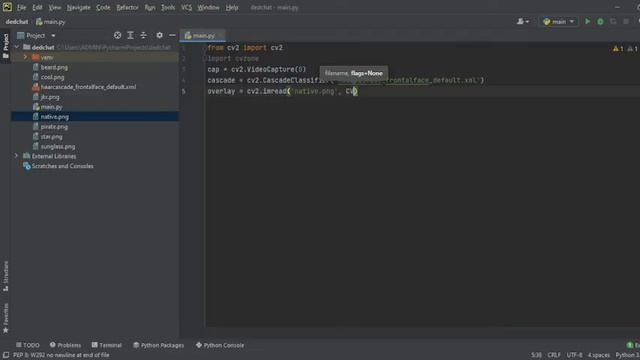Click the cursor position 5:38 widget
This screenshot has width=640, height=360.
point(536,355)
